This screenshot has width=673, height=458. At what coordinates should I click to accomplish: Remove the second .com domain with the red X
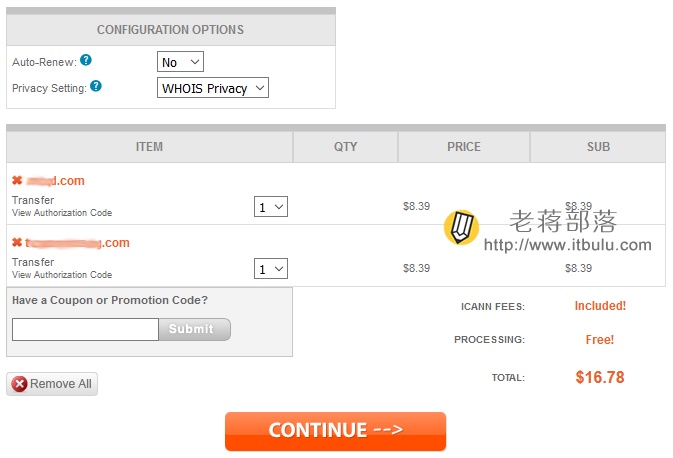pos(17,242)
